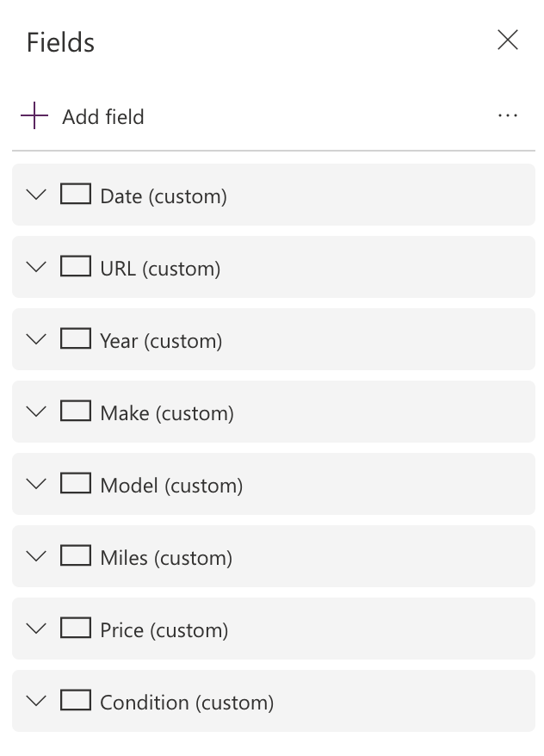Click the plus icon to add field

coord(34,115)
